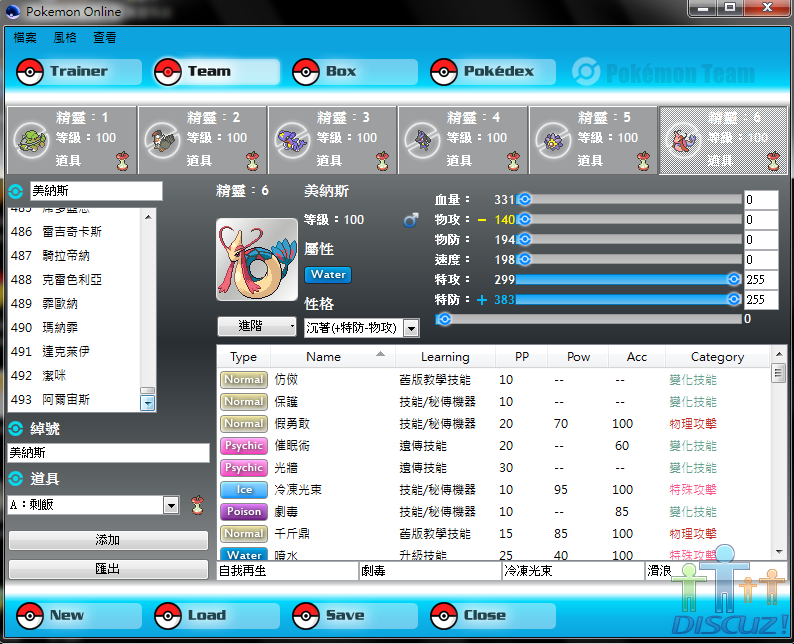Viewport: 794px width, 644px height.
Task: Click the species name search field
Action: click(96, 191)
